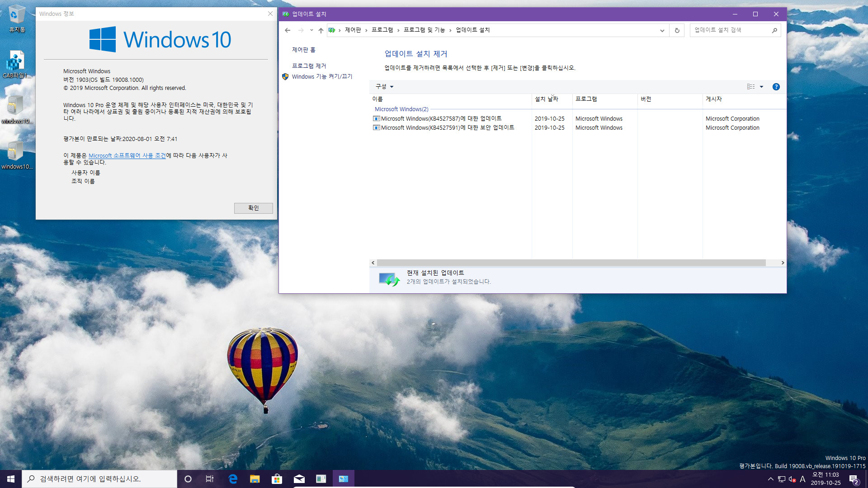868x488 pixels.
Task: Click 프로그램 및 기능 breadcrumb segment
Action: pos(424,30)
